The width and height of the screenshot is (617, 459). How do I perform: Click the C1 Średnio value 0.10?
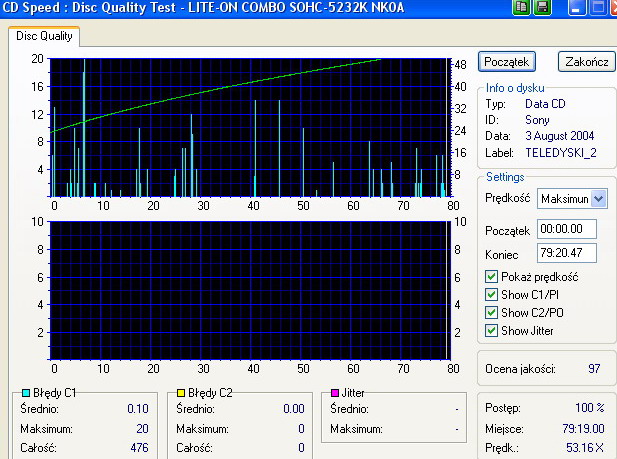138,409
